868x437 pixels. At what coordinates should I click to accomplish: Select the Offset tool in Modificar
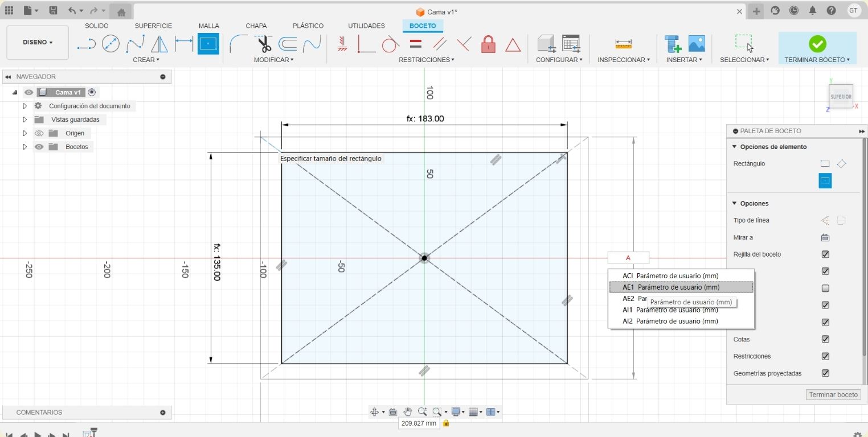(288, 44)
